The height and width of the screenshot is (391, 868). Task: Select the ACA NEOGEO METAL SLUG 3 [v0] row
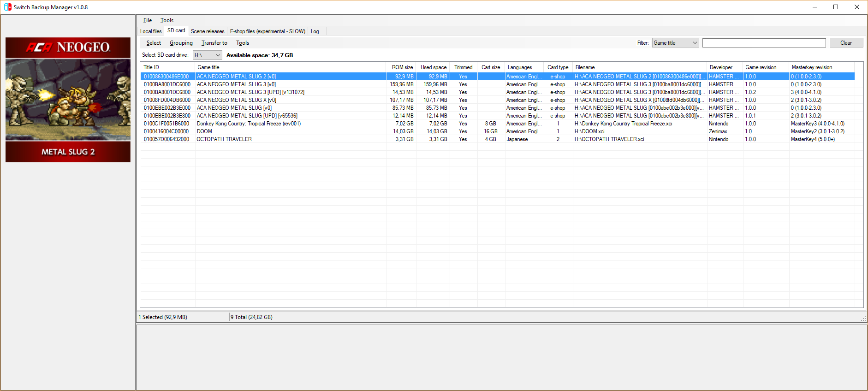coord(497,84)
